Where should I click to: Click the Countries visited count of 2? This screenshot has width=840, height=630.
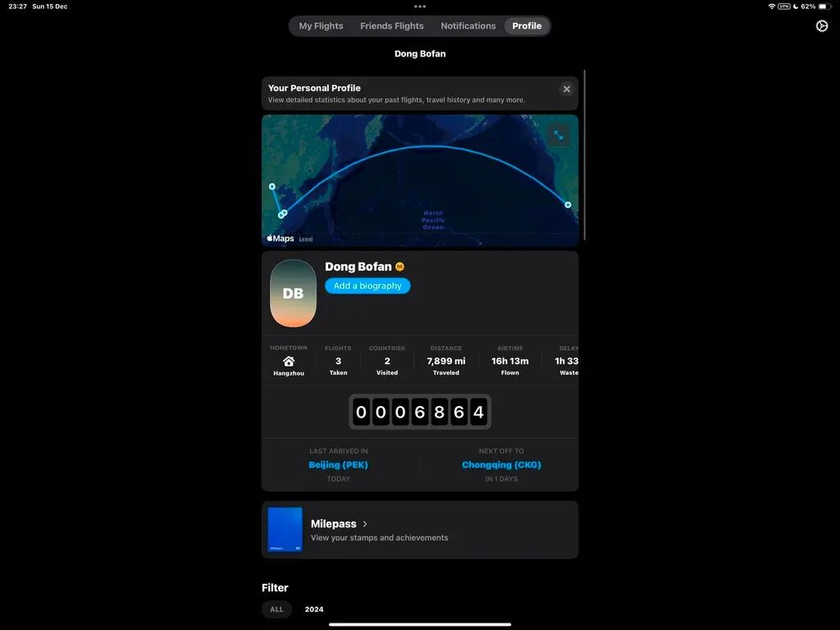pos(387,361)
